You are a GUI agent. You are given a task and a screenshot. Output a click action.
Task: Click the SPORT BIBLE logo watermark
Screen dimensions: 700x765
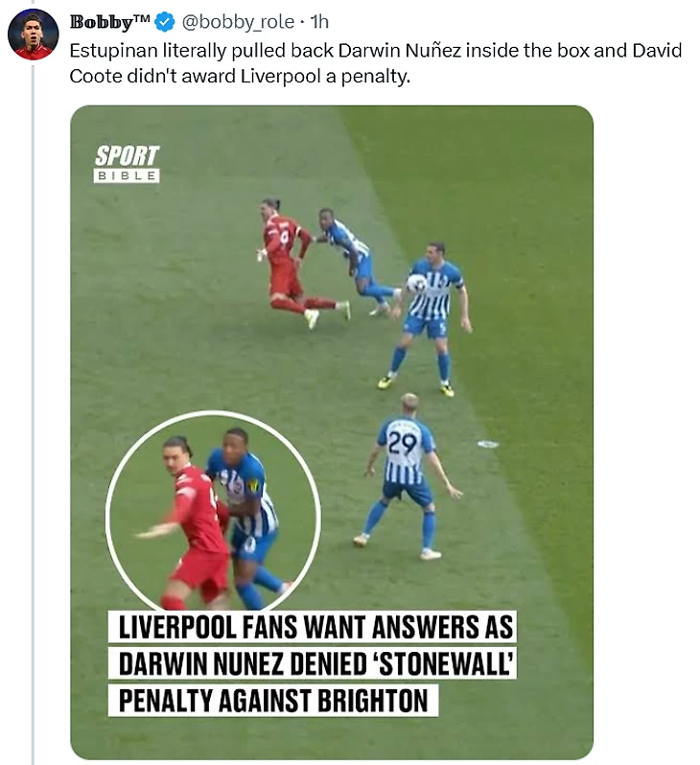[127, 163]
